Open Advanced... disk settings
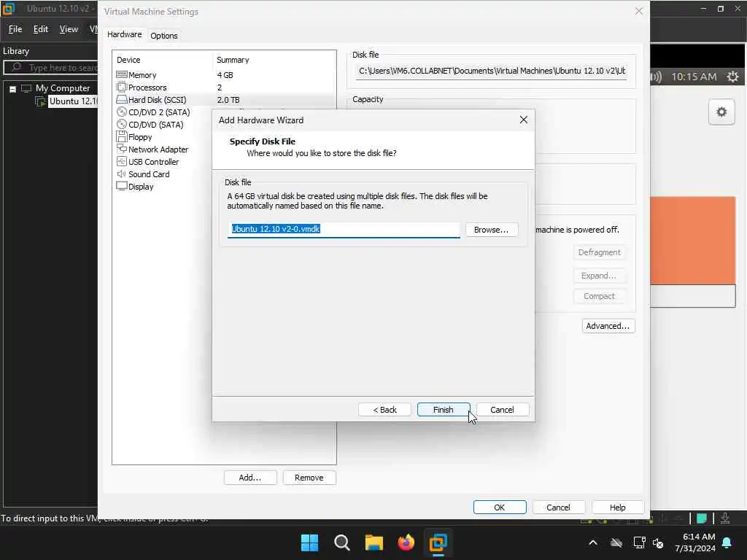Screen dimensions: 747x560 tap(608, 326)
